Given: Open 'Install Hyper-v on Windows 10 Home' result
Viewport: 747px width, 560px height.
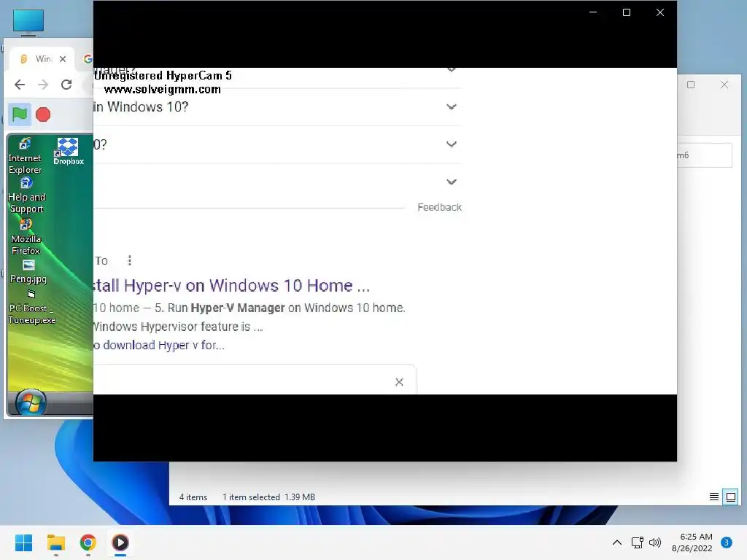Looking at the screenshot, I should tap(231, 286).
